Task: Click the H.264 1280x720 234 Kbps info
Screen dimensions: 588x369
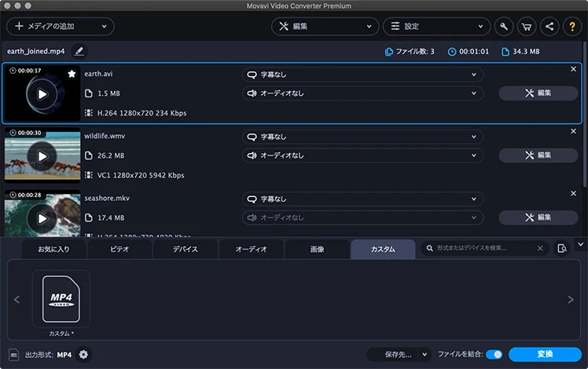Action: (141, 113)
